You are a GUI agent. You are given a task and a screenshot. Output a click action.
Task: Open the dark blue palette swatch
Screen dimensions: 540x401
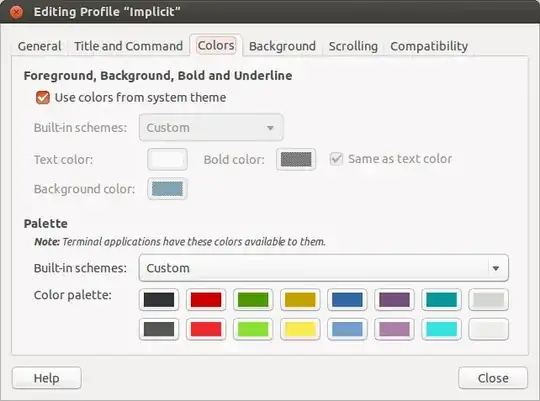pos(347,300)
